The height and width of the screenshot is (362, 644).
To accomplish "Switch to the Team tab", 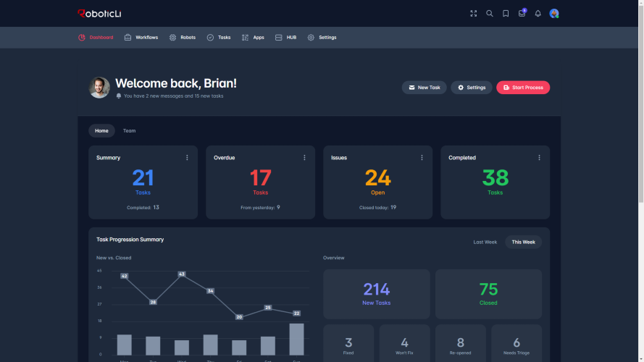I will coord(129,131).
